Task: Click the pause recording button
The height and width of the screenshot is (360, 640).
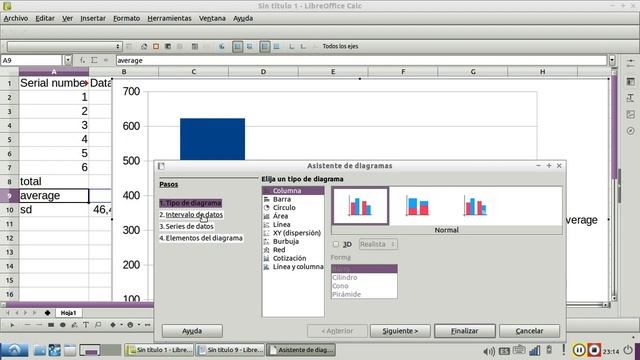Action: click(x=579, y=350)
